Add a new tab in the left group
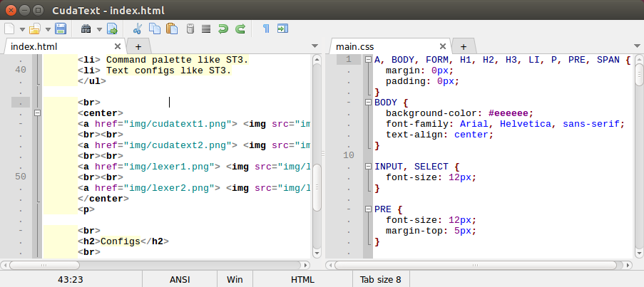 (x=138, y=46)
